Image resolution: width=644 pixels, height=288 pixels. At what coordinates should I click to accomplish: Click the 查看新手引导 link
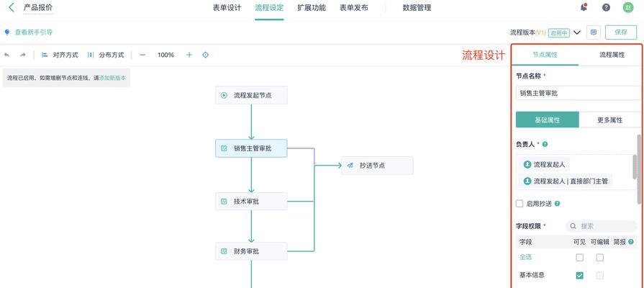click(x=34, y=32)
